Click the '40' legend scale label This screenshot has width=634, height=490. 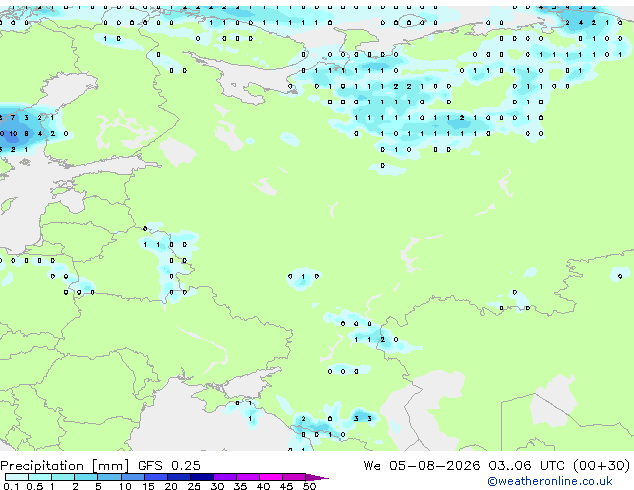(263, 486)
